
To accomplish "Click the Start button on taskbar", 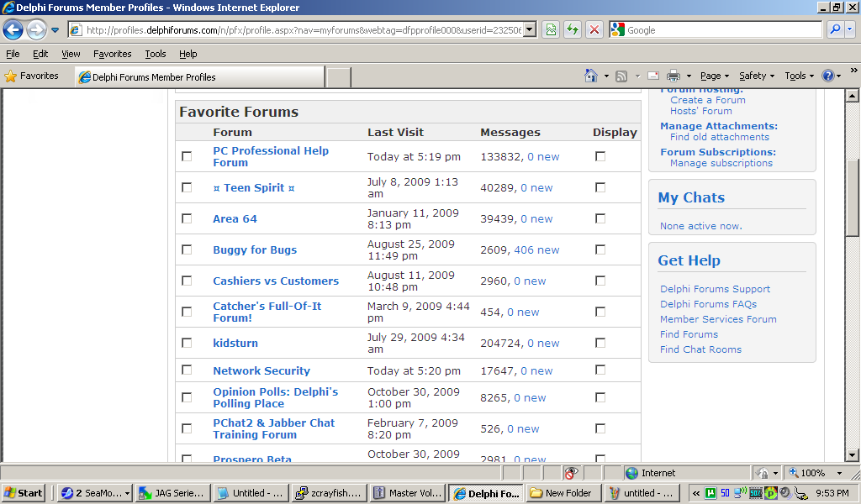I will [24, 493].
